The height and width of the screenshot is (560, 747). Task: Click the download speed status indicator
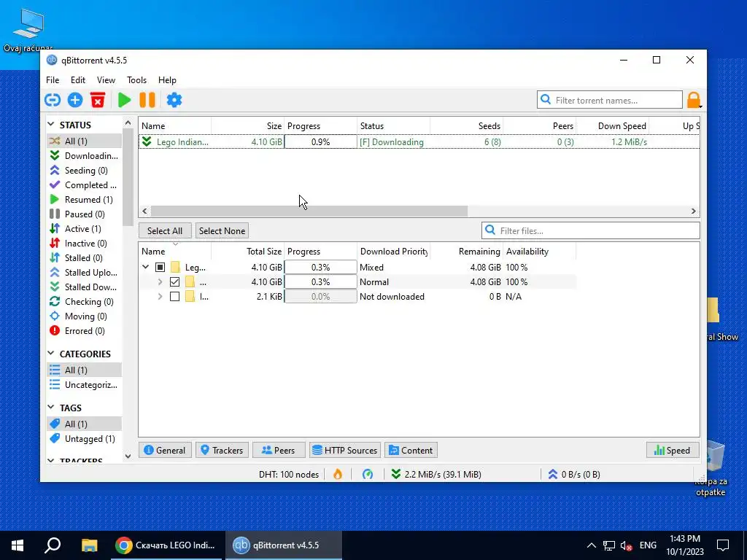click(436, 474)
